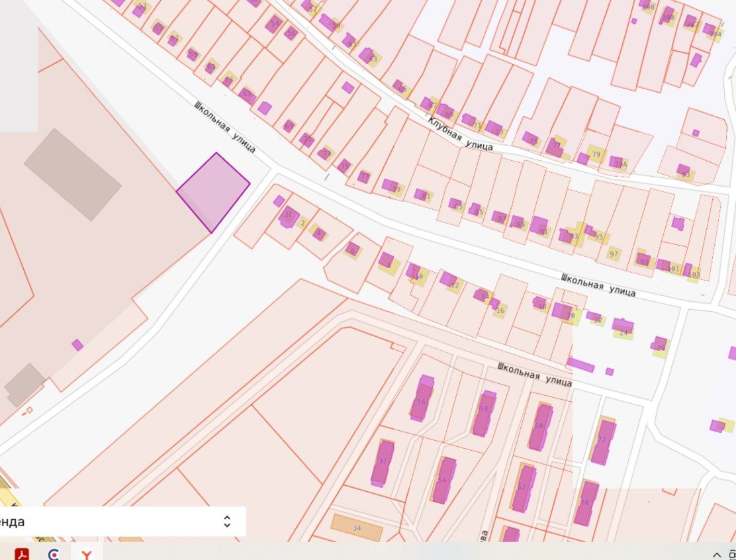Click the large gray building on left

point(73,174)
